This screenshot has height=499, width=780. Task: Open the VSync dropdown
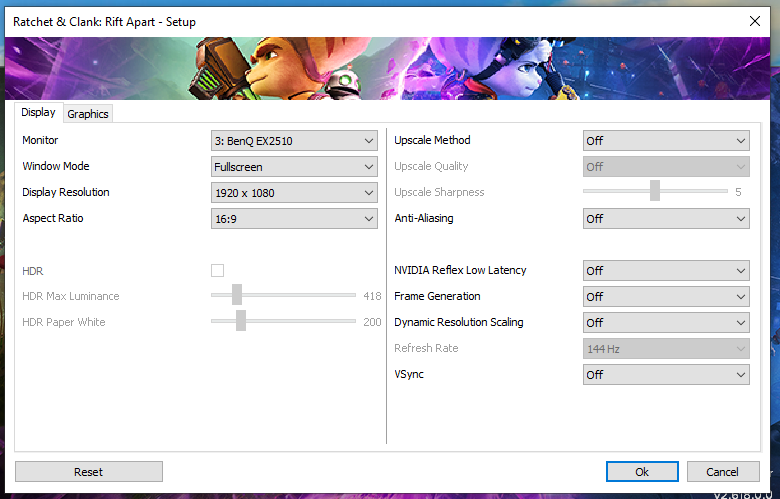[666, 375]
